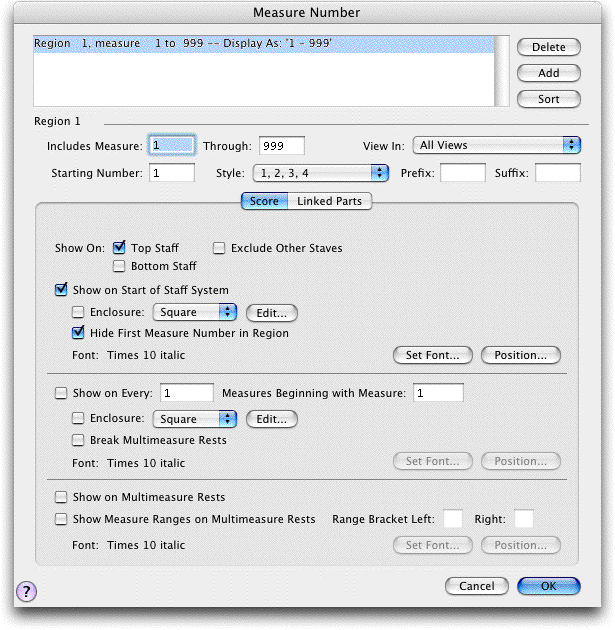Click the Includes Measure field
This screenshot has width=615, height=630.
[172, 145]
